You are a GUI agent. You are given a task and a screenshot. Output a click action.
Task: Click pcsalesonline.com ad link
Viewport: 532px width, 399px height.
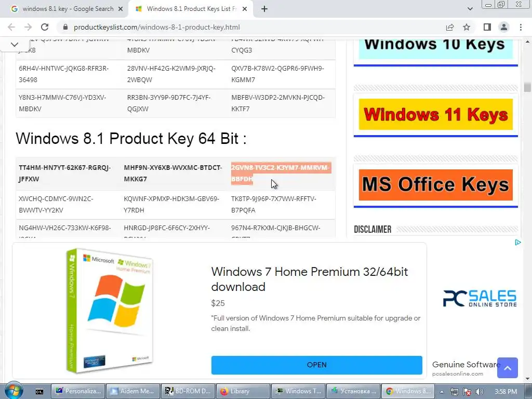pos(457,374)
